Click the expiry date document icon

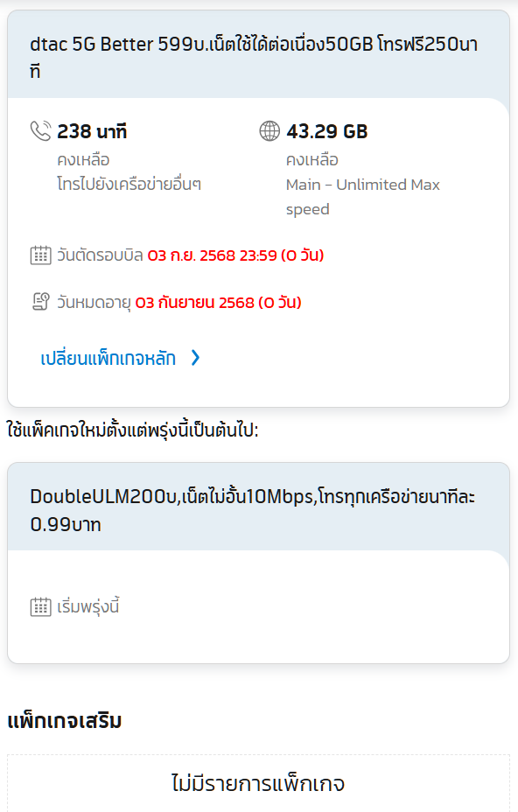(x=40, y=302)
